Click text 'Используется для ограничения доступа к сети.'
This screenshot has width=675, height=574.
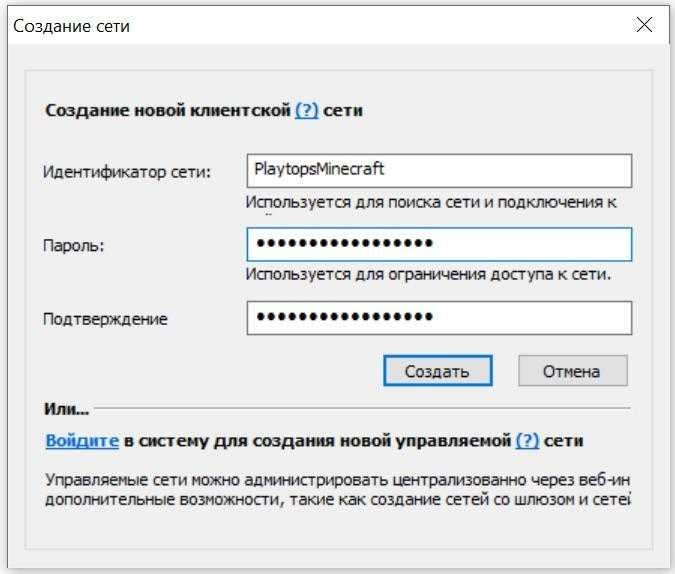pos(428,274)
